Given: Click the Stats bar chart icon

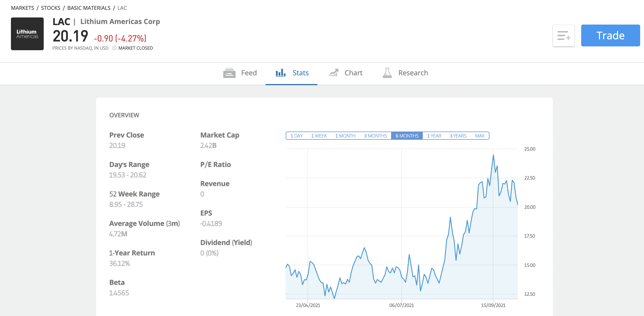Looking at the screenshot, I should (x=280, y=73).
